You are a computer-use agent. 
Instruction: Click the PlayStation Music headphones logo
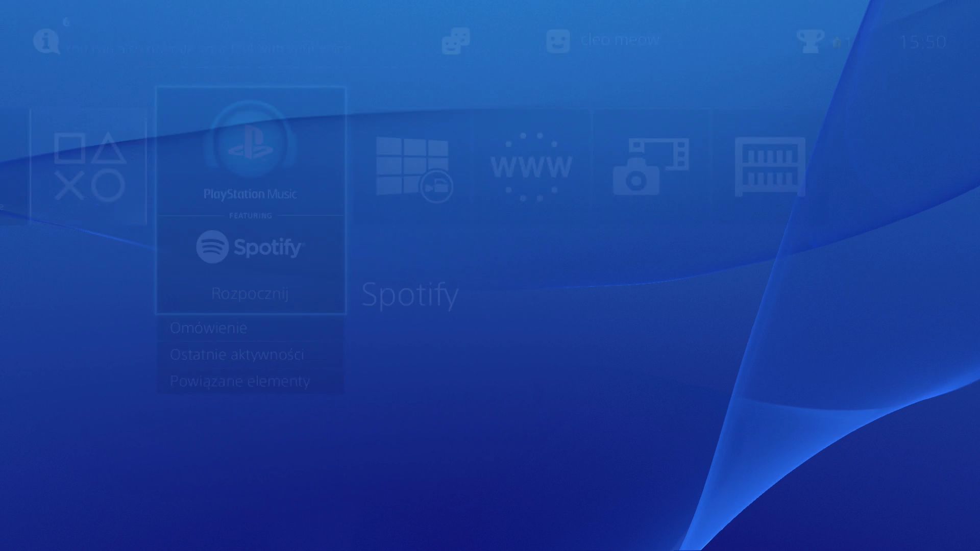tap(250, 140)
